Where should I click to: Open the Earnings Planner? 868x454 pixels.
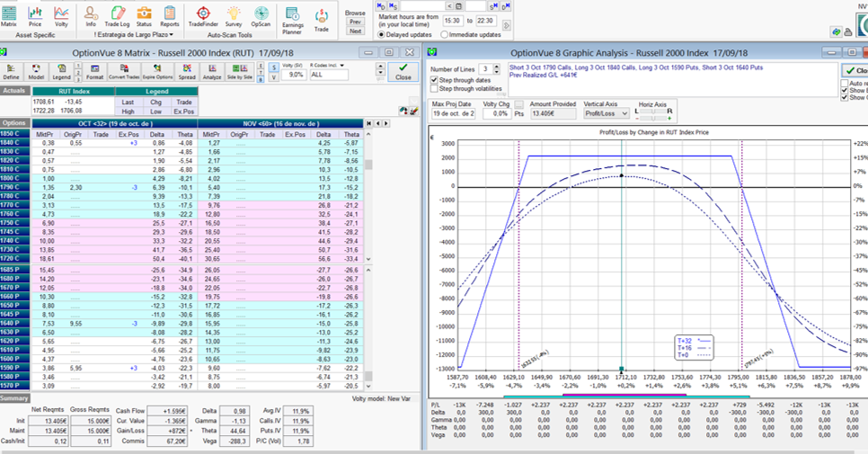tap(292, 21)
